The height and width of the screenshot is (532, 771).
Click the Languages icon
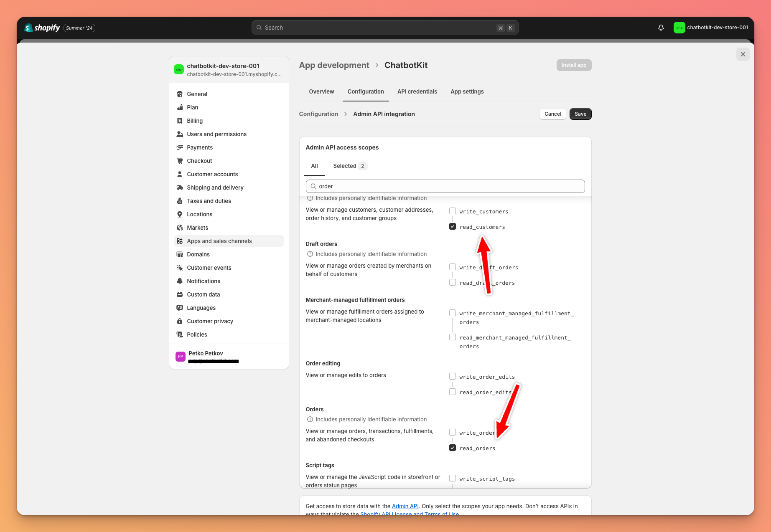180,308
